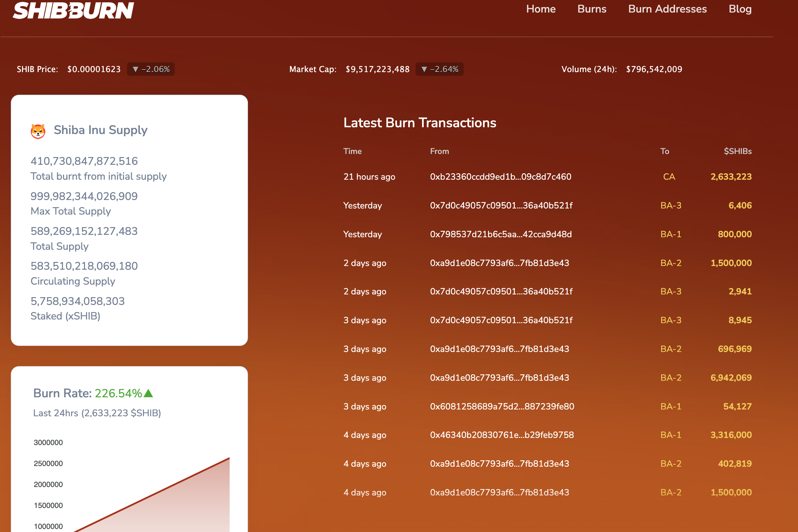Open sender address 0x46340b20830761e...b29feb9758
The width and height of the screenshot is (798, 532).
tap(502, 435)
